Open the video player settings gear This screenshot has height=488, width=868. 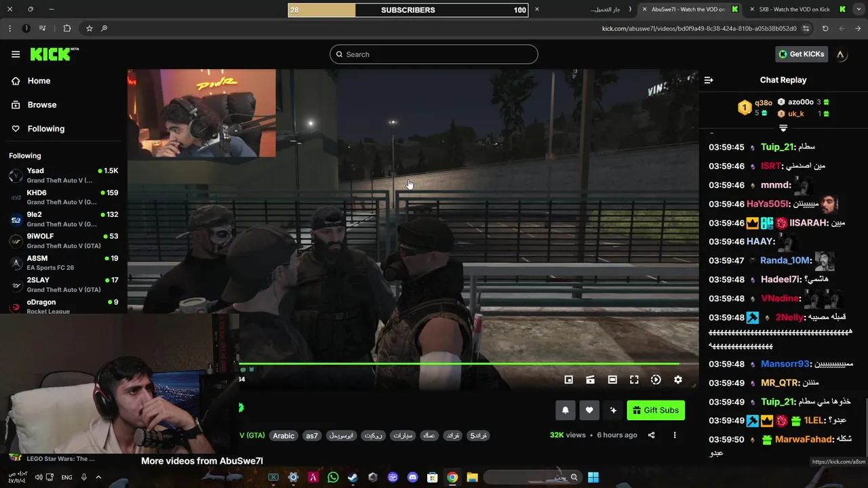coord(678,380)
